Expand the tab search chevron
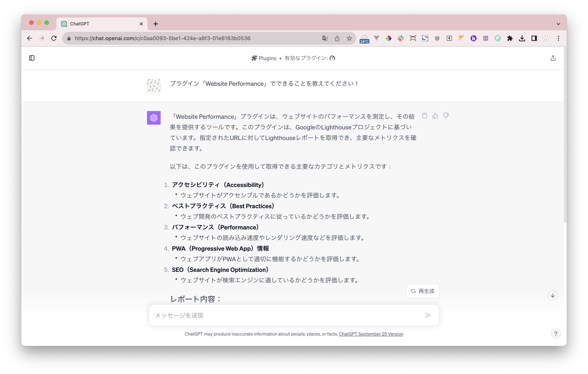 558,24
